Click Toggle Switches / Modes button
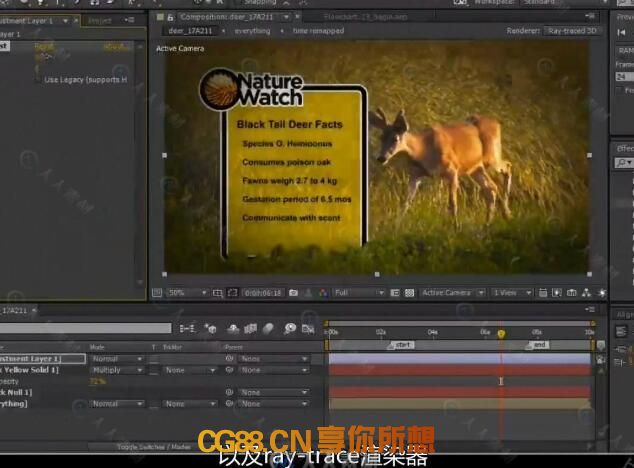The width and height of the screenshot is (634, 468). (x=154, y=447)
